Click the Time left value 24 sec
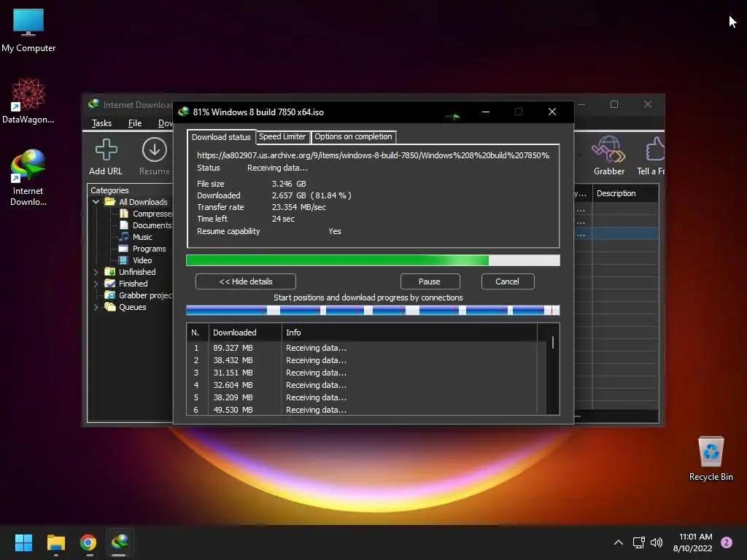The height and width of the screenshot is (560, 747). point(283,219)
